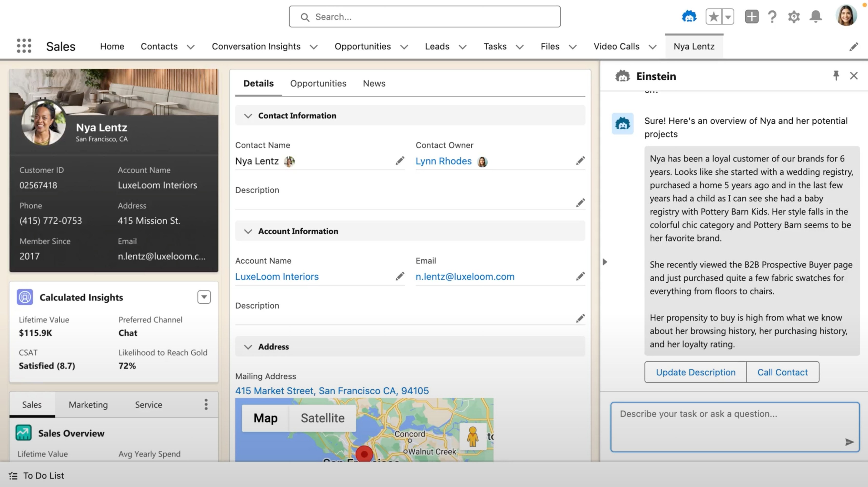Screen dimensions: 868x487
Task: Open the Setup gear icon
Action: coord(794,17)
